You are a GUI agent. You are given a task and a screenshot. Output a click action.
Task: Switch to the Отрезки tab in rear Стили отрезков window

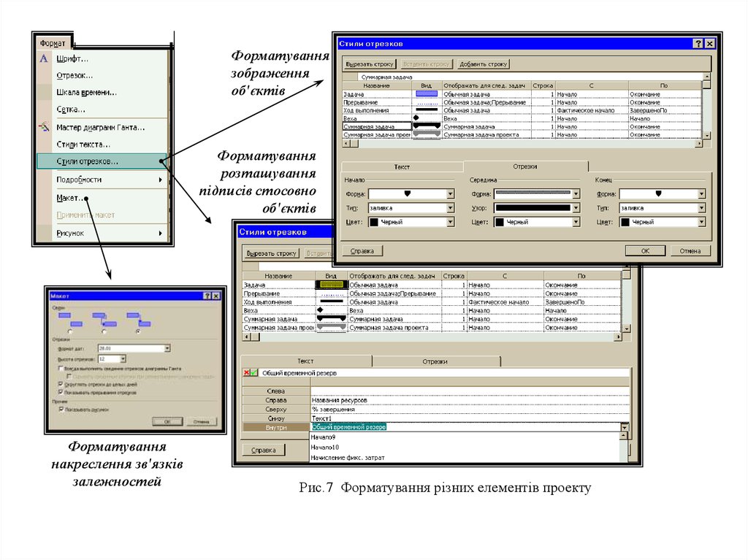click(x=435, y=361)
